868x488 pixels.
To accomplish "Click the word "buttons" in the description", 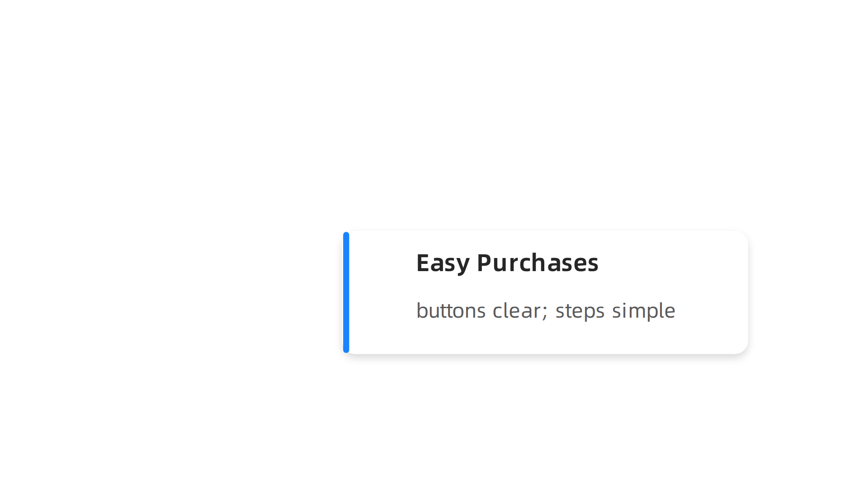I will [451, 310].
